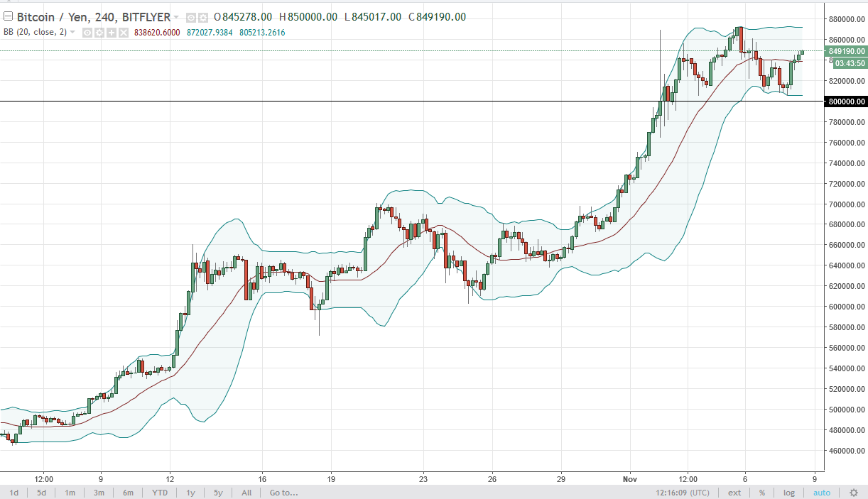Toggle auto scale mode
Viewport: 868px width, 499px height.
point(821,493)
